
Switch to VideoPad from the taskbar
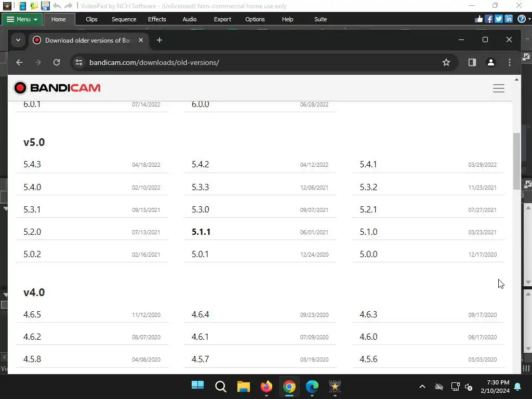click(x=335, y=386)
